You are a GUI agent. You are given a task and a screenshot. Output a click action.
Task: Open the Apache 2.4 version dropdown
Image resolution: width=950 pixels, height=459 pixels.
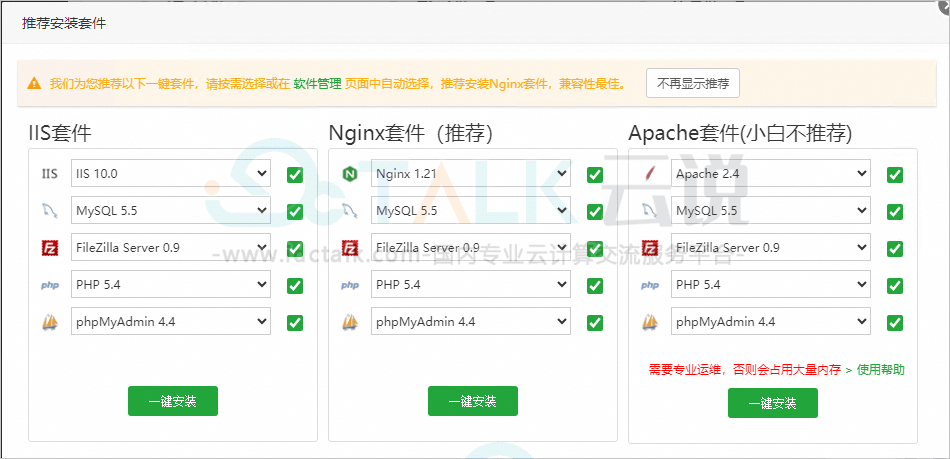click(771, 173)
